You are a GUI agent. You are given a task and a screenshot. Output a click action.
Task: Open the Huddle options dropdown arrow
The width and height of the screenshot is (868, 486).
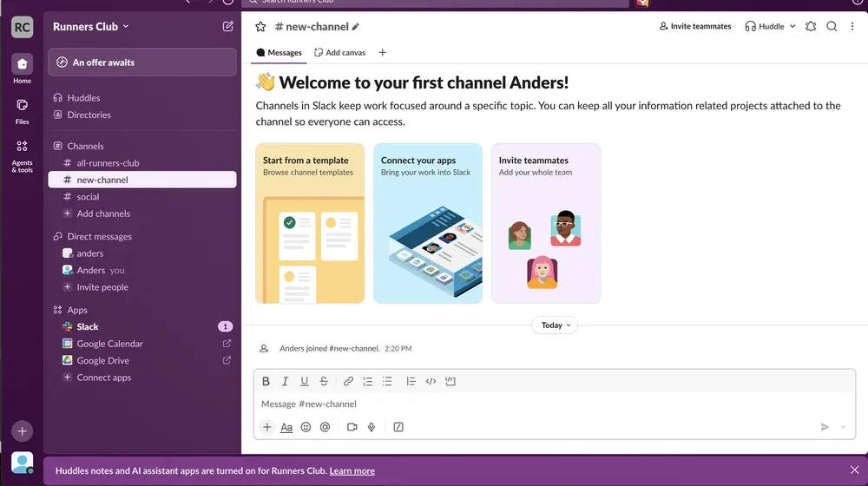click(792, 26)
